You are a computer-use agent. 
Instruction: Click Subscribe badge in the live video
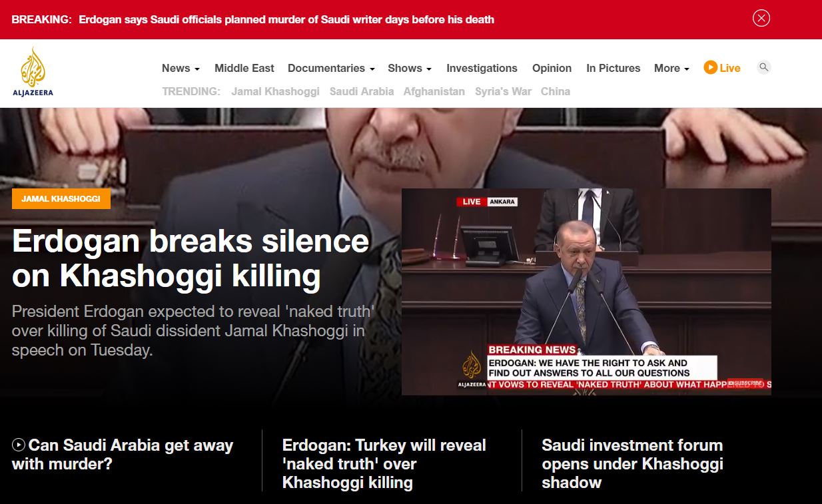tap(746, 383)
